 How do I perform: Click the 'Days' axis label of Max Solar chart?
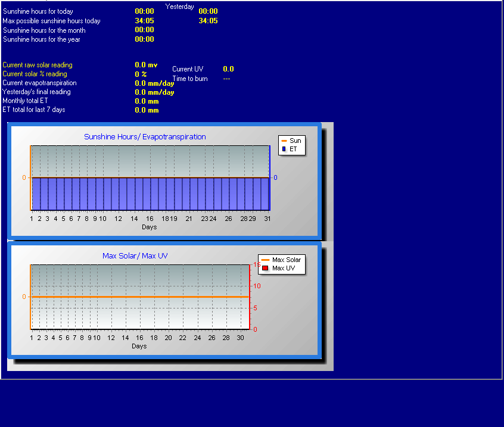pyautogui.click(x=139, y=347)
